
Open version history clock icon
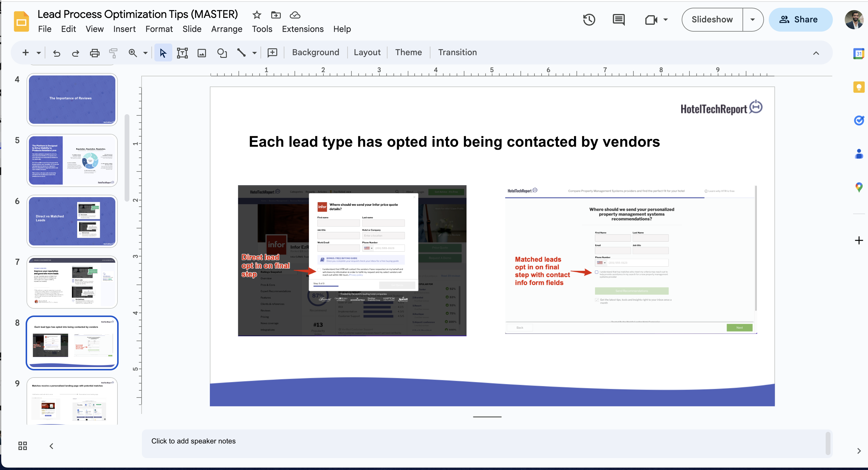589,20
